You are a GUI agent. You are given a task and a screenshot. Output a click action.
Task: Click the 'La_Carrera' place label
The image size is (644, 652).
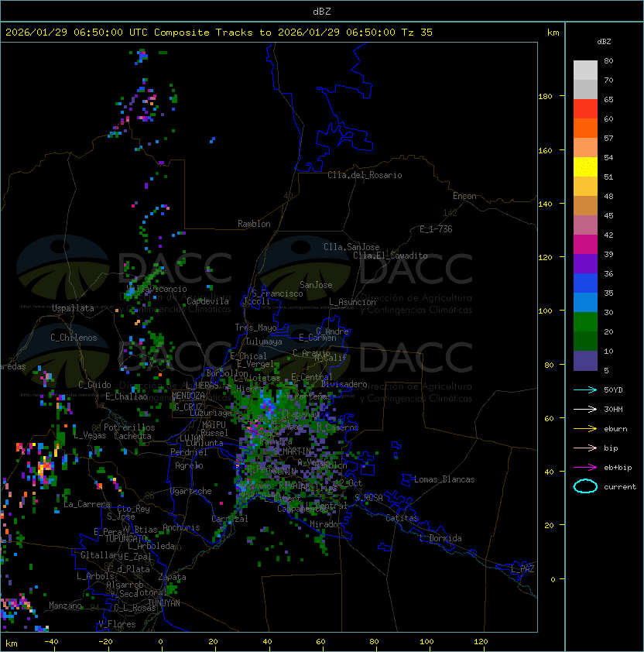pyautogui.click(x=87, y=504)
